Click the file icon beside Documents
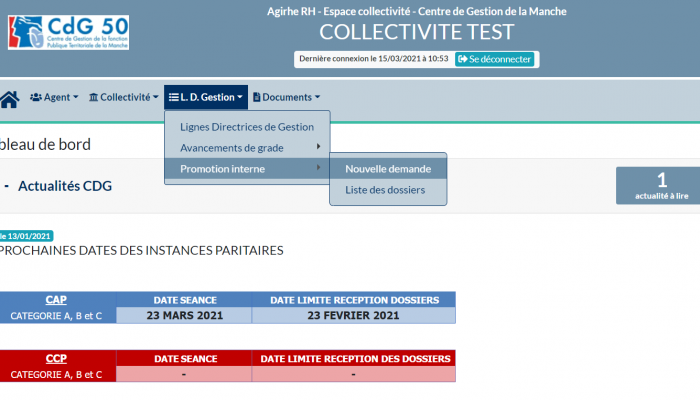The height and width of the screenshot is (400, 700). tap(257, 97)
